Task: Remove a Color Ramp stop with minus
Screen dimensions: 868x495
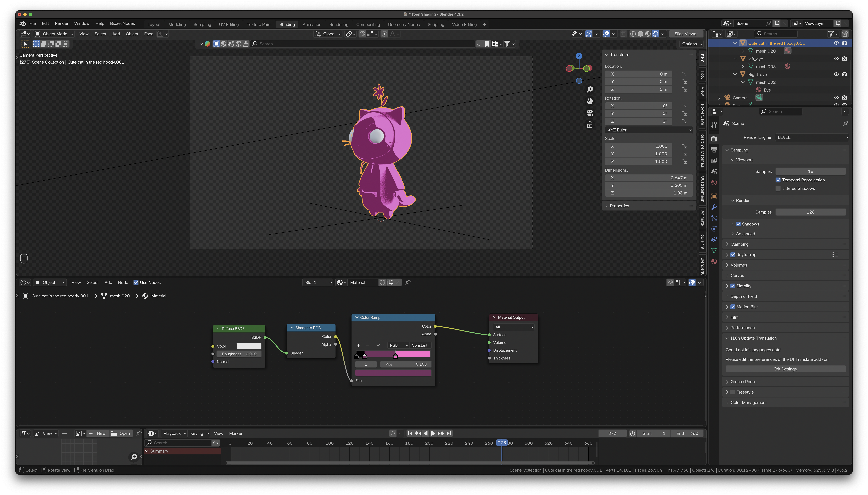Action: coord(367,345)
